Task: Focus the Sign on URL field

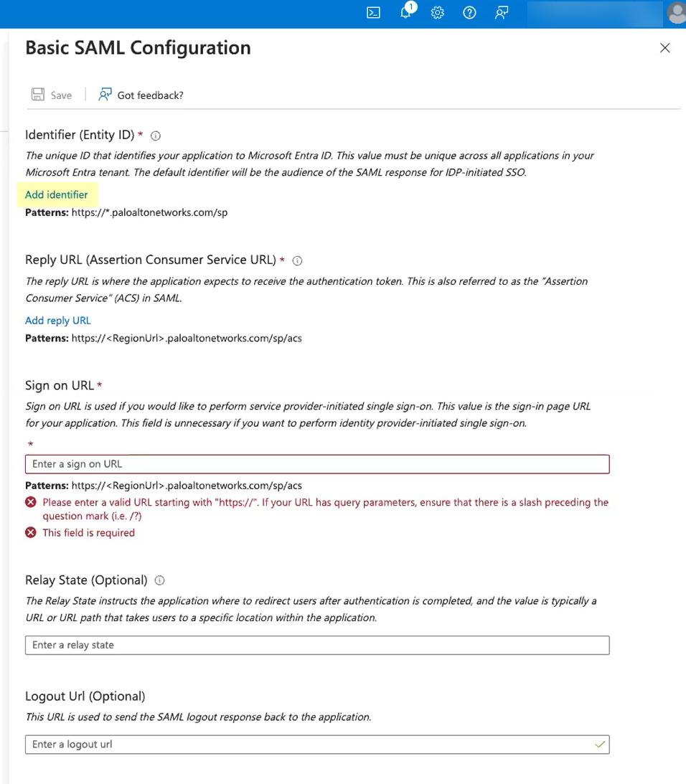Action: click(317, 464)
